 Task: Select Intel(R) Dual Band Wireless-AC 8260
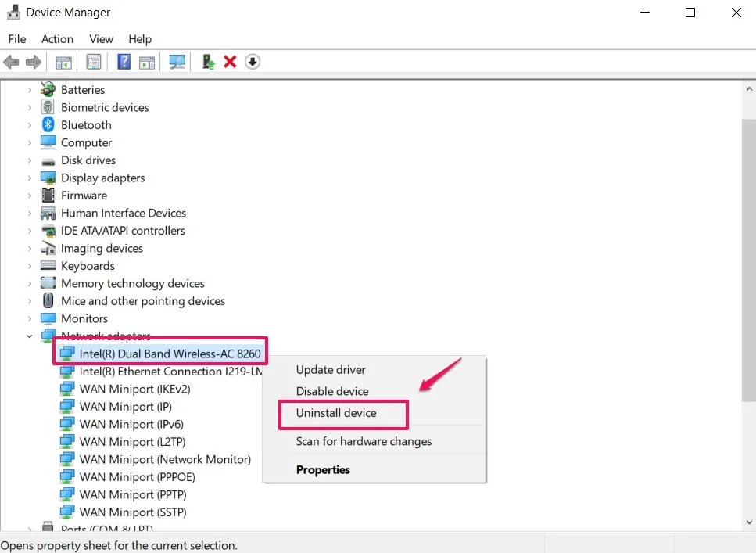170,354
